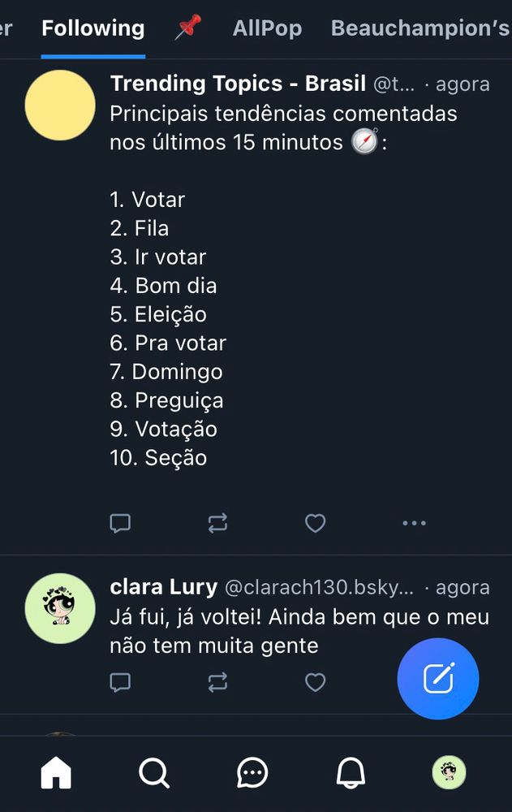Viewport: 512px width, 812px height.
Task: Open the Search page
Action: click(153, 772)
